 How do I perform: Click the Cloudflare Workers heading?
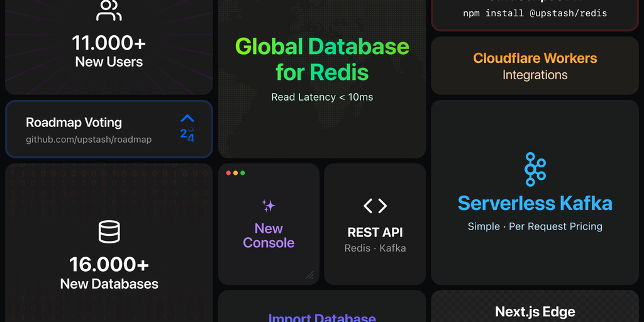tap(535, 58)
